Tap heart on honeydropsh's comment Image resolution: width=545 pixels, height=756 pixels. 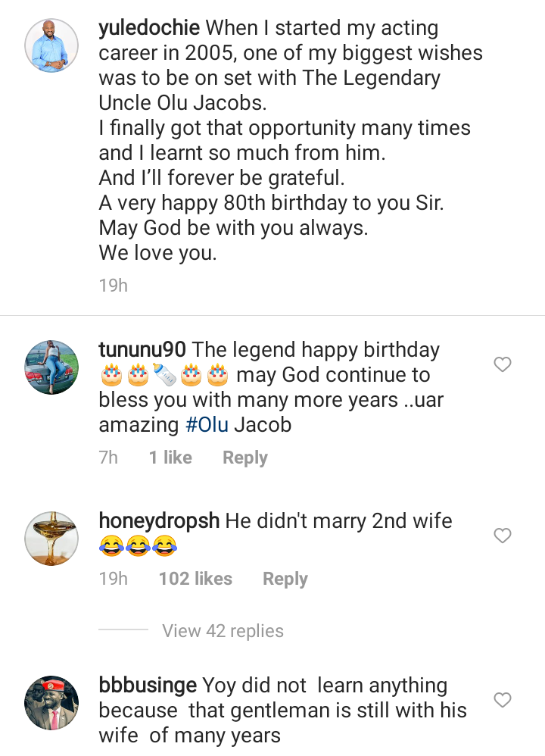tap(503, 536)
